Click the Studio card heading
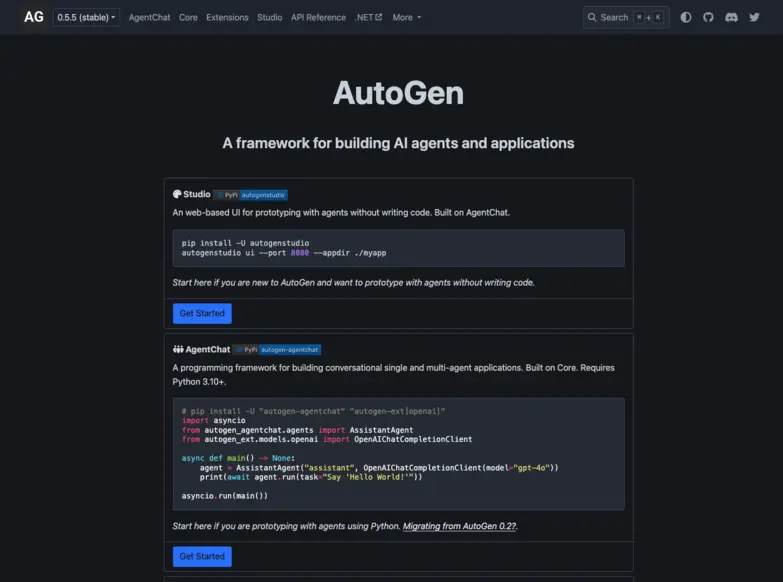Screen dimensions: 783x582 [x=197, y=194]
